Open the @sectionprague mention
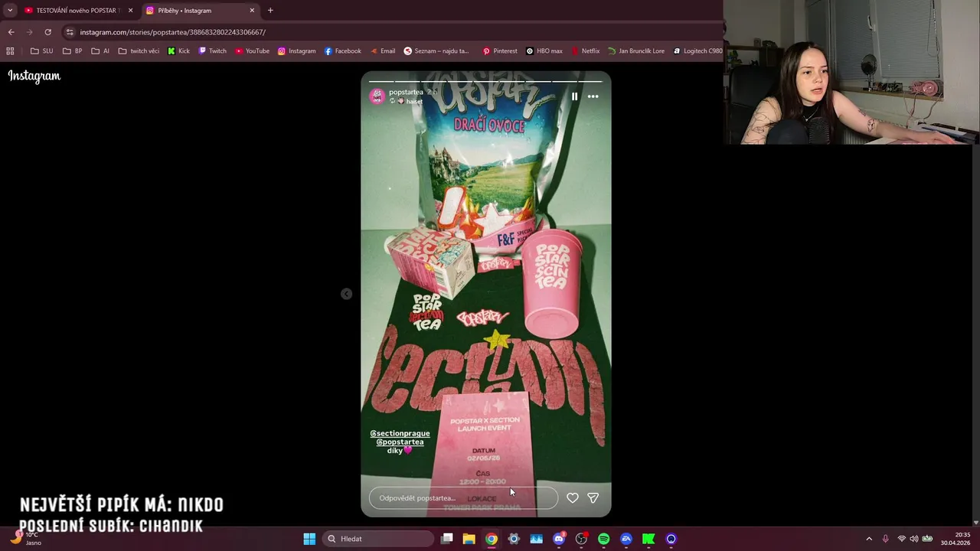Image resolution: width=980 pixels, height=551 pixels. click(x=400, y=433)
